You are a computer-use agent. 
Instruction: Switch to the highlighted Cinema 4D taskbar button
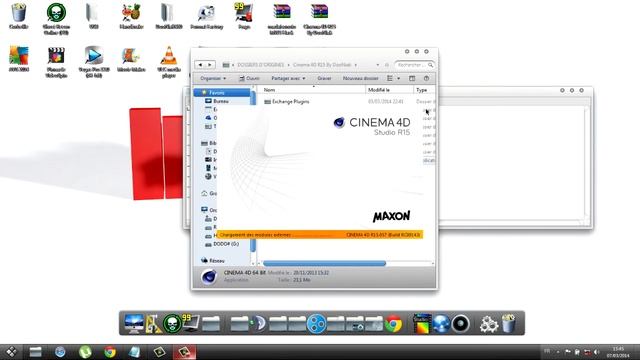click(184, 352)
